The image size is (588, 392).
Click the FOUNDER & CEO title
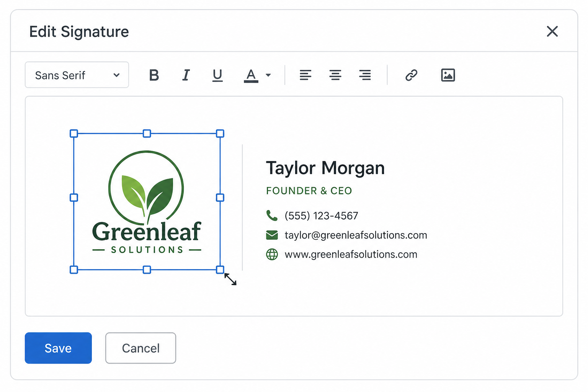coord(309,191)
